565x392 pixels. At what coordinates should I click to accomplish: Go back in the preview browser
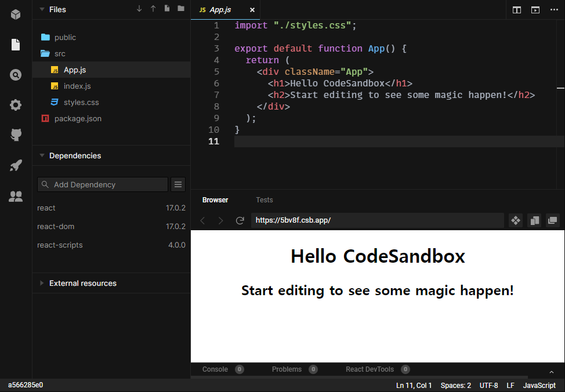[202, 220]
